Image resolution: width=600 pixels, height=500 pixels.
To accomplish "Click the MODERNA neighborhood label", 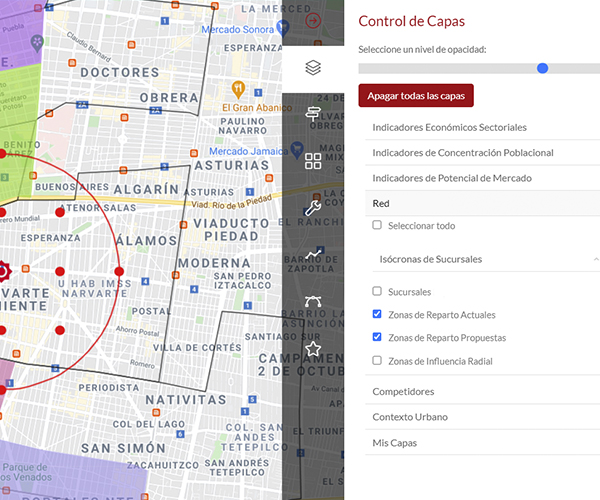I will [214, 263].
